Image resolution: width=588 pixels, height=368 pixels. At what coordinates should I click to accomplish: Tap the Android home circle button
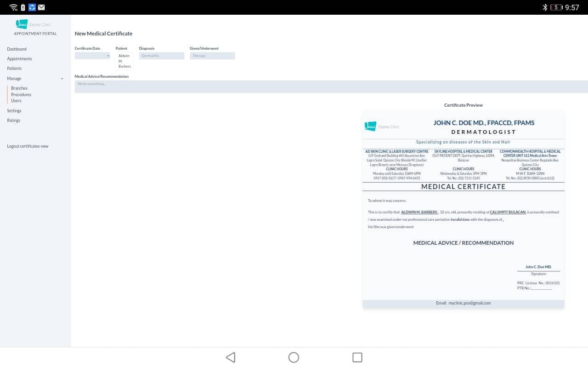pyautogui.click(x=294, y=357)
